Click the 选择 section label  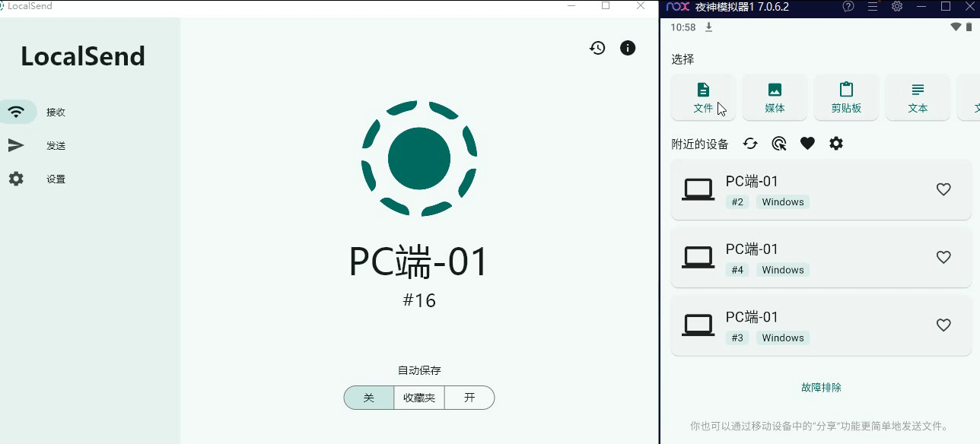pyautogui.click(x=682, y=59)
